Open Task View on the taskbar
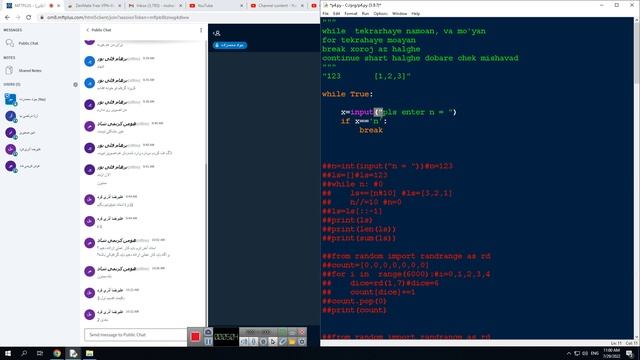640x360 pixels. (x=40, y=353)
